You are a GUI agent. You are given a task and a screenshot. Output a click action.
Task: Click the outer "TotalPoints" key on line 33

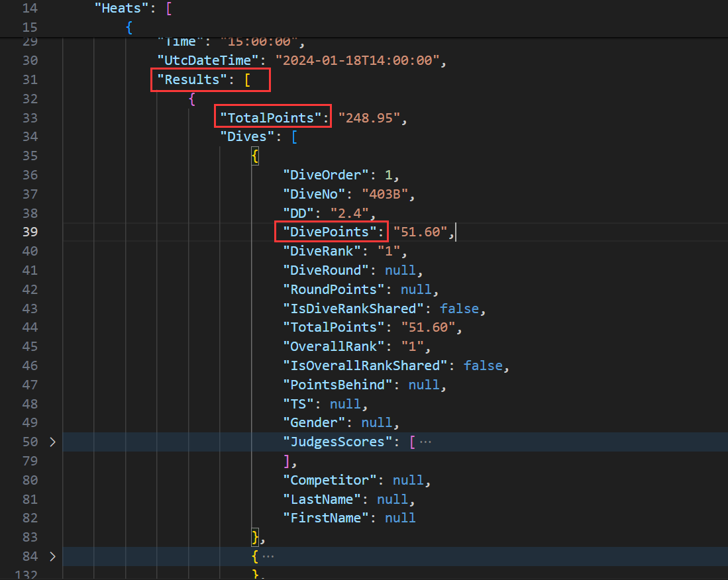[271, 118]
